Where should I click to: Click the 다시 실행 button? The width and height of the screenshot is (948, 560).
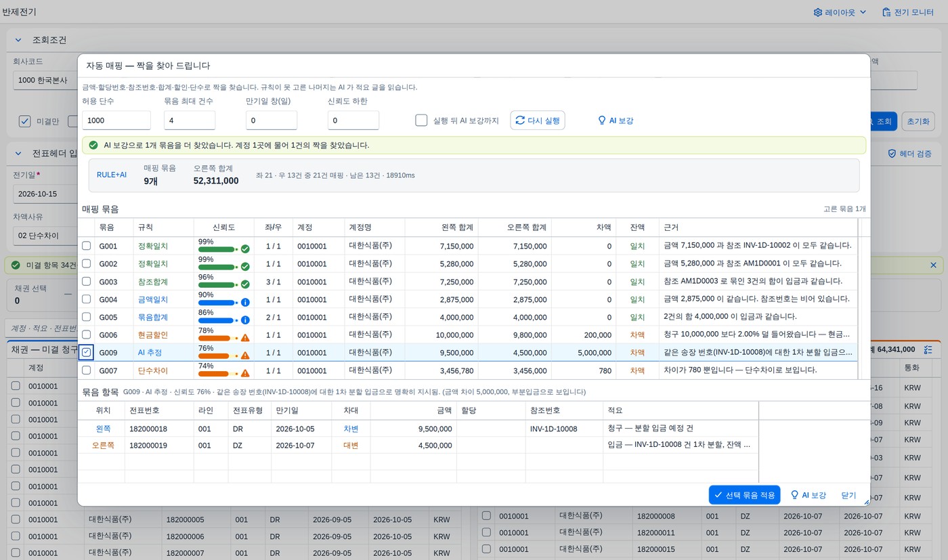[x=538, y=121]
